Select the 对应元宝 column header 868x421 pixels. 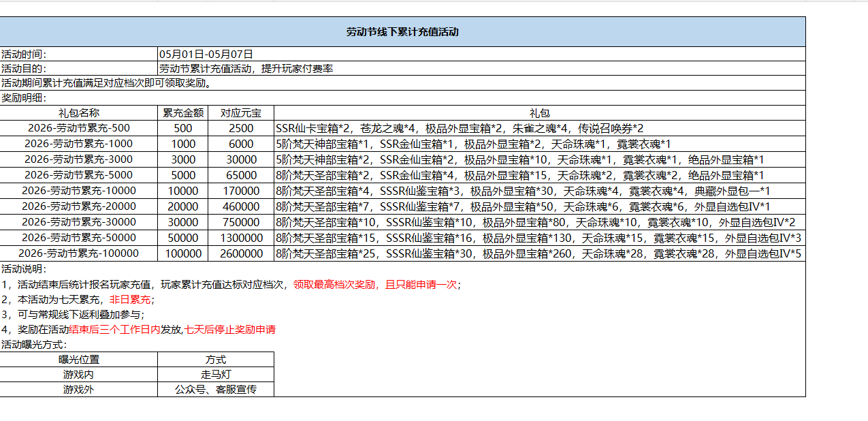(241, 113)
